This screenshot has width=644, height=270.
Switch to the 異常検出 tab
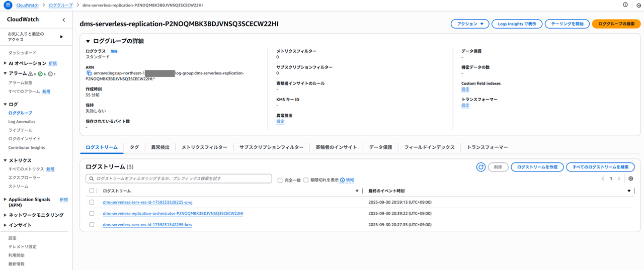coord(160,147)
